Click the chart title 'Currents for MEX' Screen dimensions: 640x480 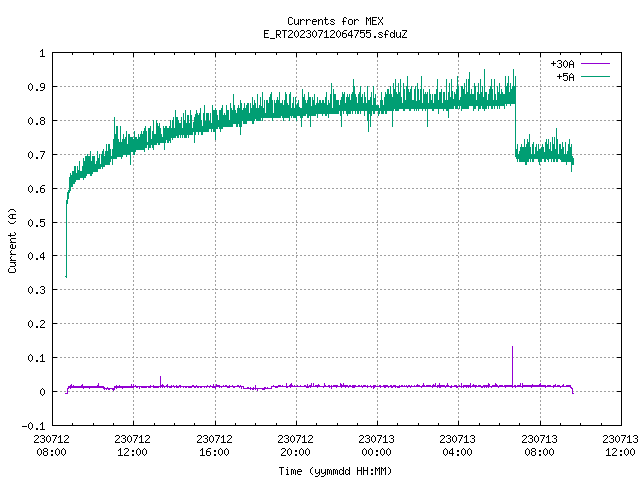coord(335,21)
